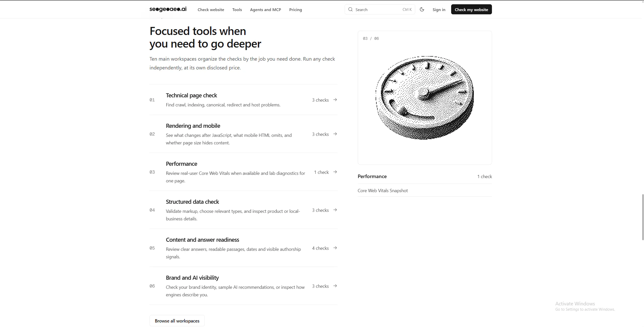Click arrow in Structured data check row
644x327 pixels.
coord(335,210)
